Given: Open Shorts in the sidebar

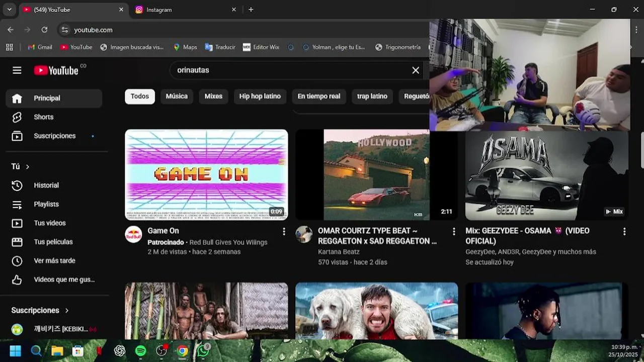Looking at the screenshot, I should click(54, 117).
